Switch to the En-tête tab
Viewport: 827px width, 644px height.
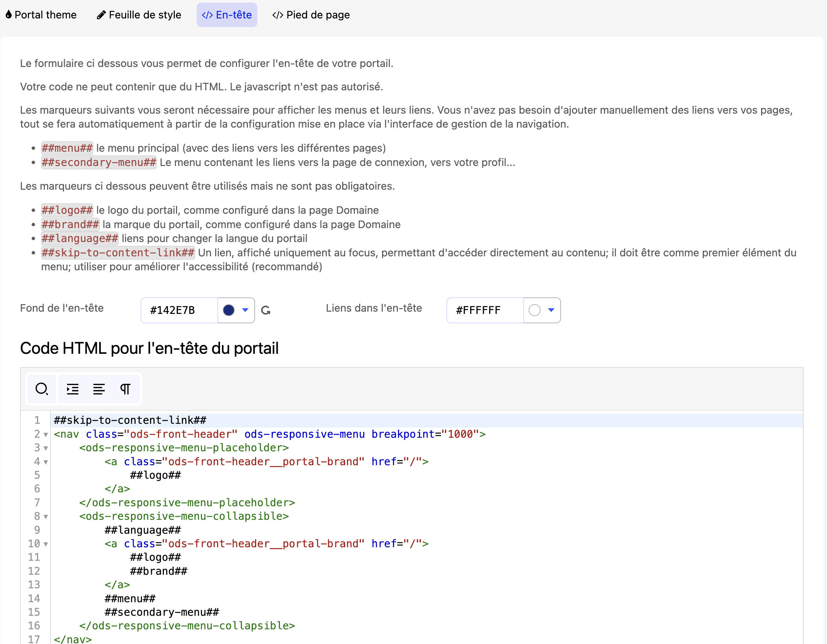point(227,15)
